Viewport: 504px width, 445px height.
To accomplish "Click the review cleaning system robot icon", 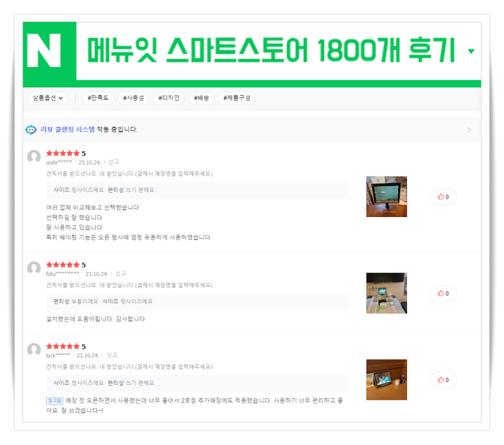I will [31, 130].
